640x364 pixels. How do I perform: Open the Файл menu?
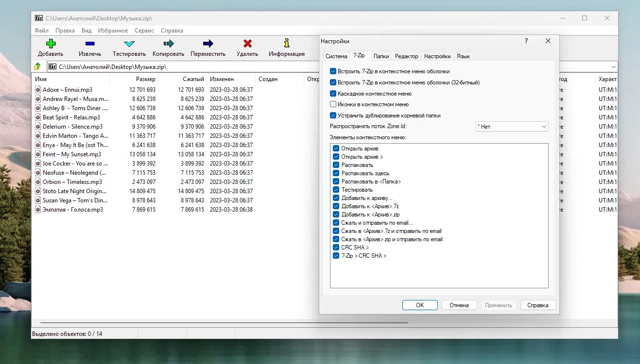(42, 31)
